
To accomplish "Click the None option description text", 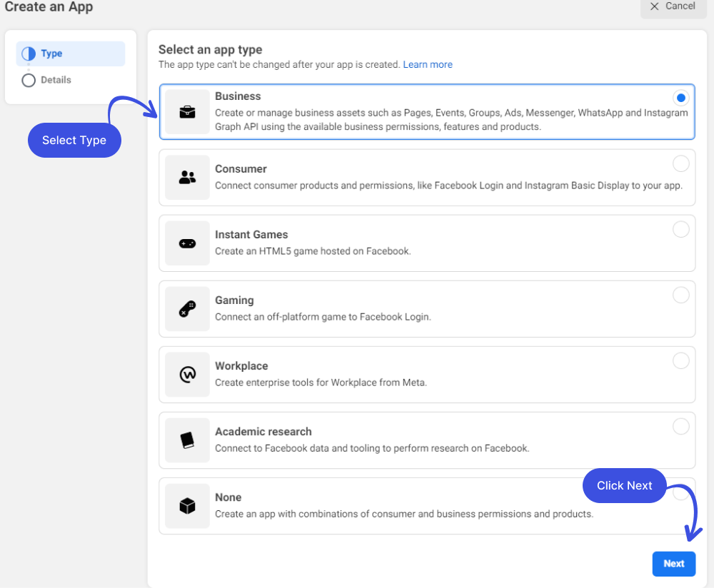I will (404, 514).
